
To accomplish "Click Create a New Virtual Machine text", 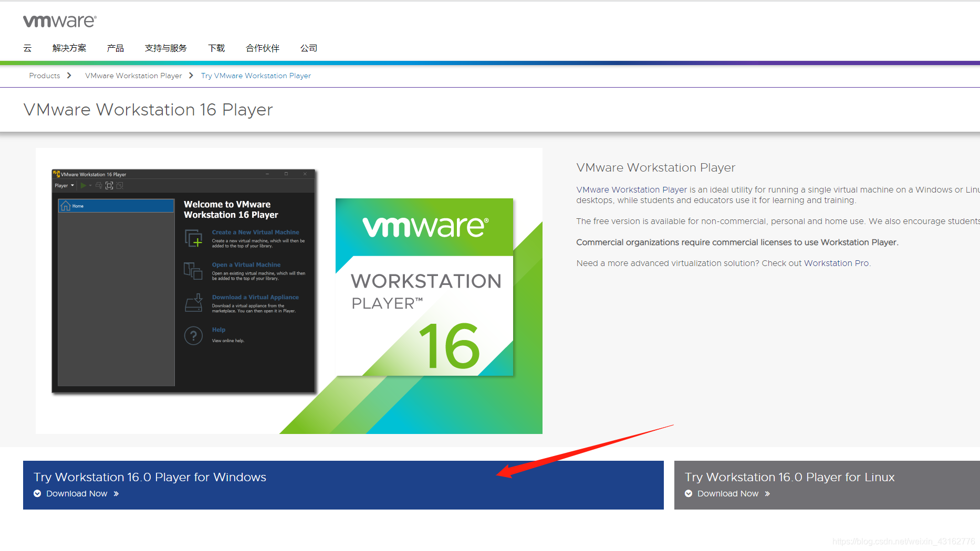I will click(255, 232).
